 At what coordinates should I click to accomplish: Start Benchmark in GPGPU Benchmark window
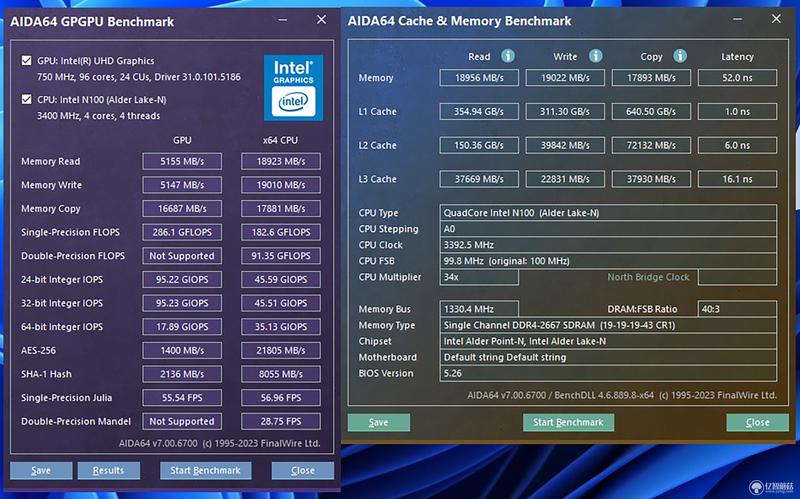(x=206, y=470)
